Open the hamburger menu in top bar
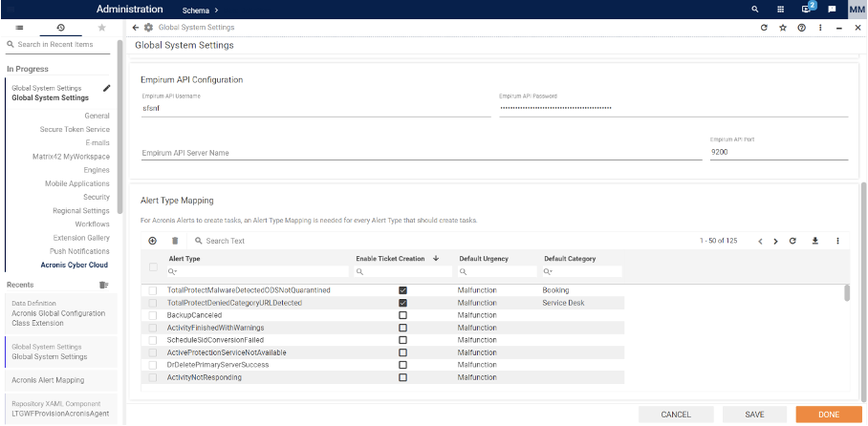868x426 pixels. [x=11, y=10]
